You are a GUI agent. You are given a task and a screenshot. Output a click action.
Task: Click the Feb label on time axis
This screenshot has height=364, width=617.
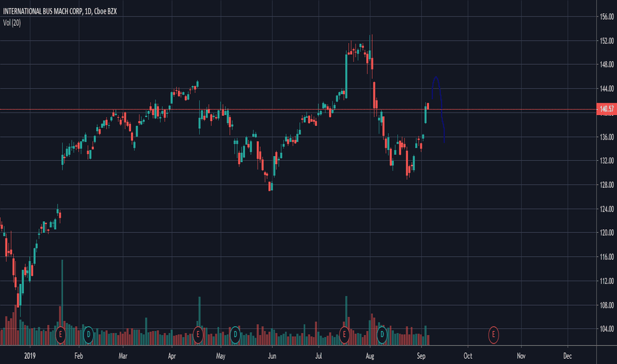point(79,356)
